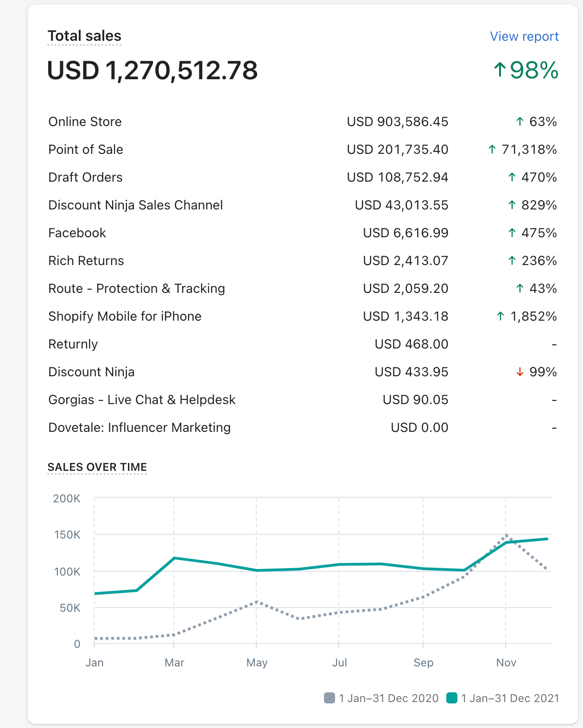Screen dimensions: 583x728
Task: Click the 829% increase value
Action: coord(532,205)
